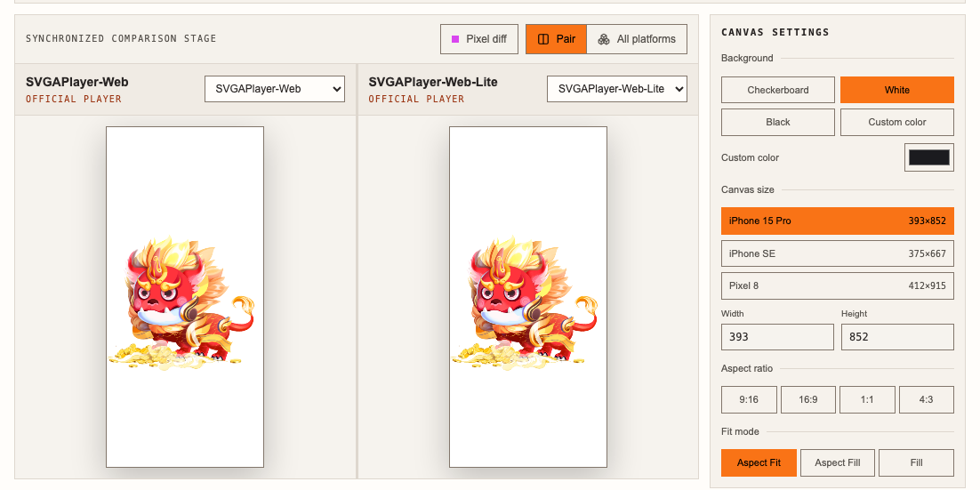Set aspect ratio to 16:9

pyautogui.click(x=808, y=399)
